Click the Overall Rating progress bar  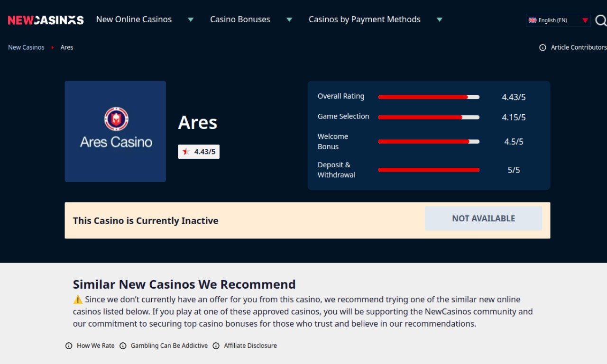click(429, 97)
